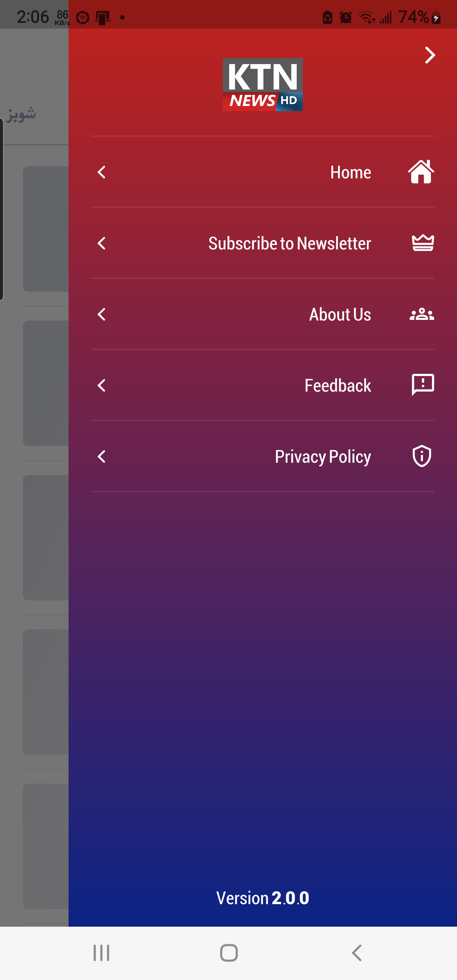Image resolution: width=457 pixels, height=980 pixels.
Task: Open the Privacy Policy text link
Action: click(323, 457)
